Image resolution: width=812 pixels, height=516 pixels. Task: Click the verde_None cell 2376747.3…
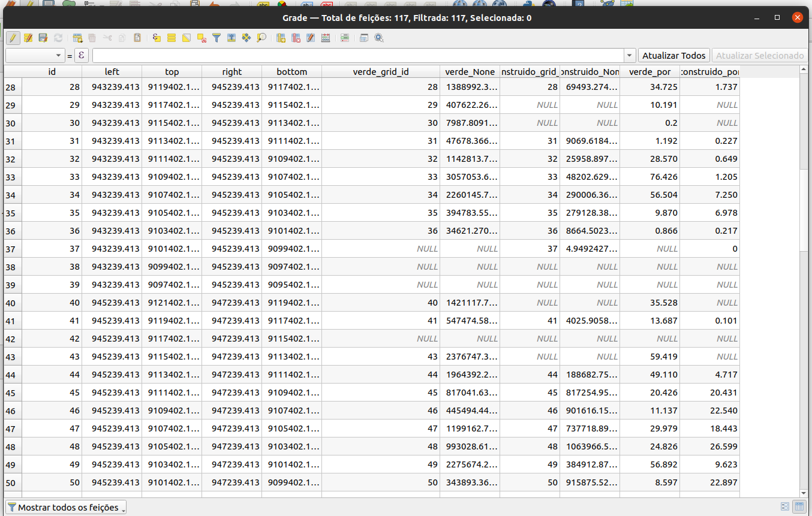[x=470, y=357]
